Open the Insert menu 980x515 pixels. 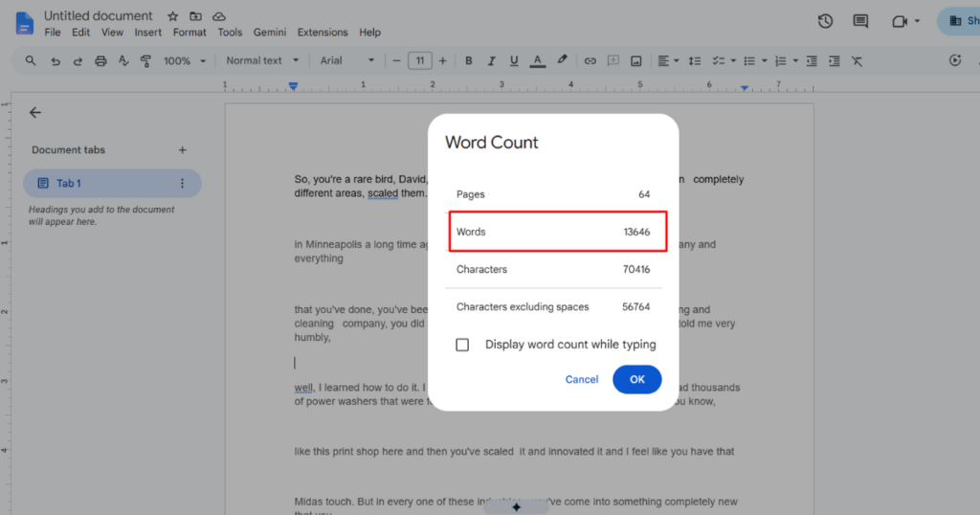pyautogui.click(x=148, y=33)
